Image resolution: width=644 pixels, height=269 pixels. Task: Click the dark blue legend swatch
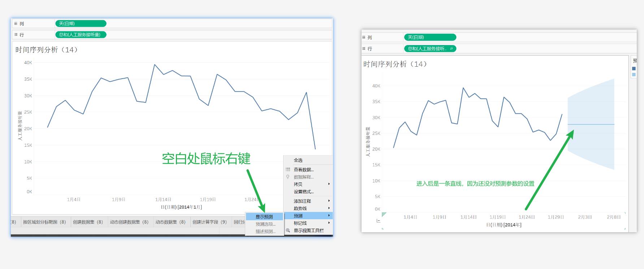coord(634,69)
